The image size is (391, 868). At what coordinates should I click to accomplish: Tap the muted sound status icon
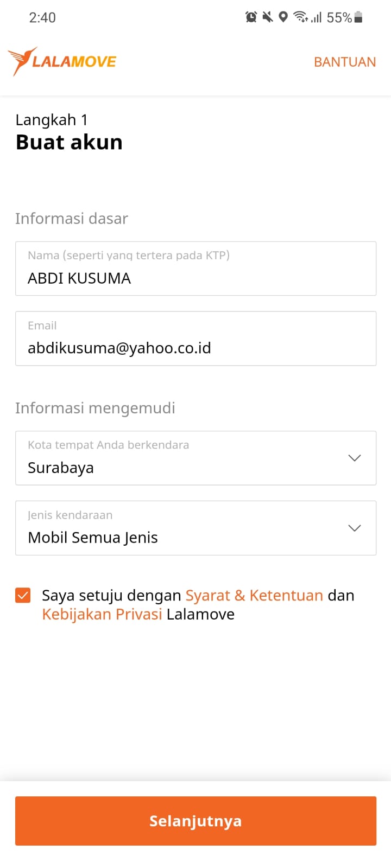click(267, 17)
